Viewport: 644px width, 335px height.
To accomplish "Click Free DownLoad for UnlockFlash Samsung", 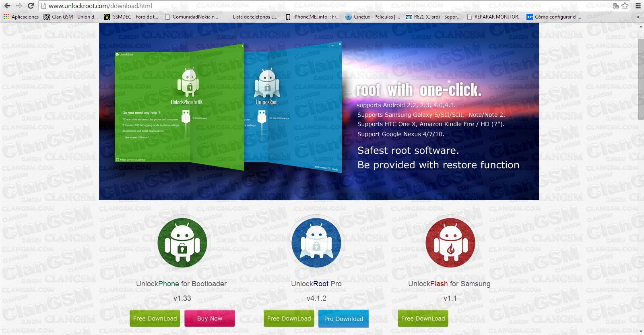I will click(423, 318).
